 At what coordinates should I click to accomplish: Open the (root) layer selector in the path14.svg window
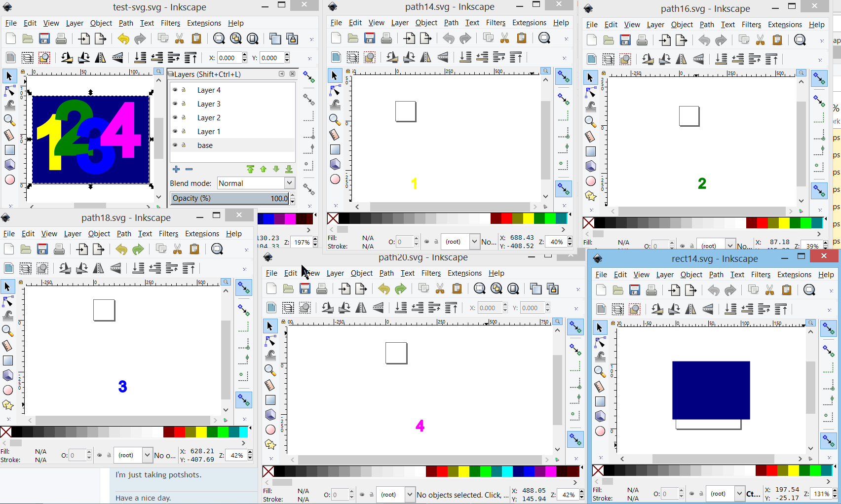pos(474,241)
